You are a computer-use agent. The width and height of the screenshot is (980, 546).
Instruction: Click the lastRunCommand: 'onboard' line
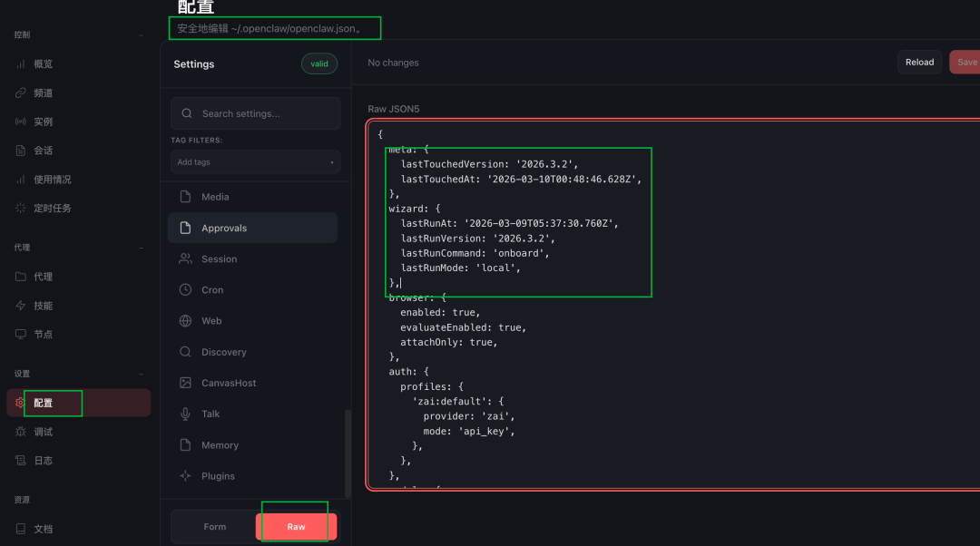[x=475, y=253]
